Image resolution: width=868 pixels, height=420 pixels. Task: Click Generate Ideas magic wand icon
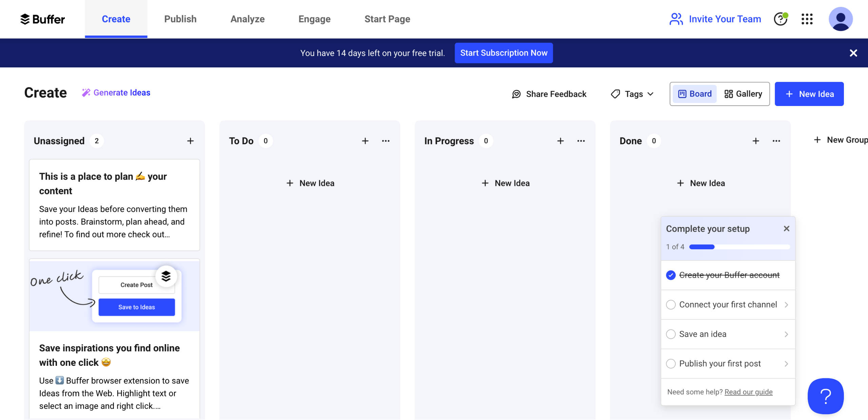pyautogui.click(x=86, y=93)
